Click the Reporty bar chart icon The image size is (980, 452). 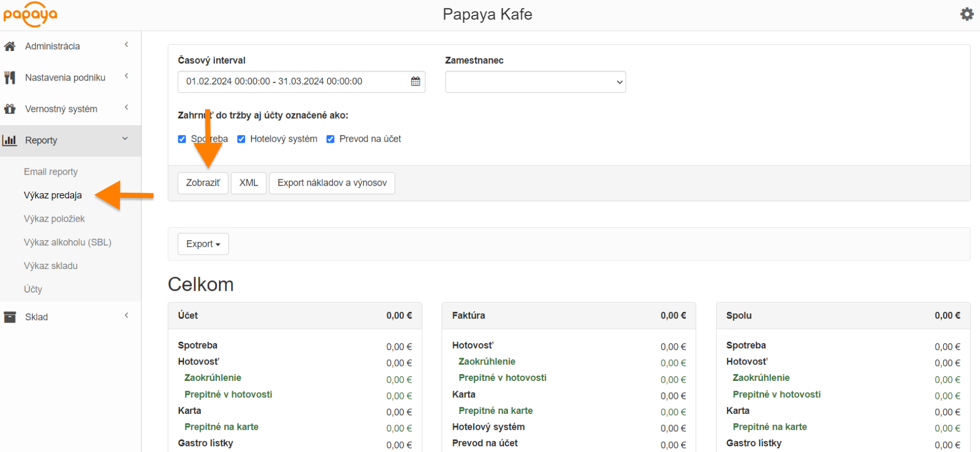click(x=10, y=140)
